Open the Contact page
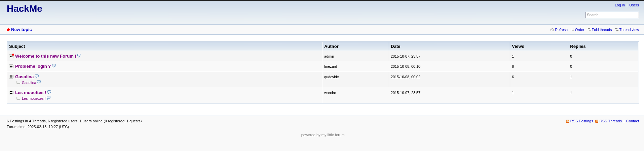This screenshot has height=151, width=644. 633,121
